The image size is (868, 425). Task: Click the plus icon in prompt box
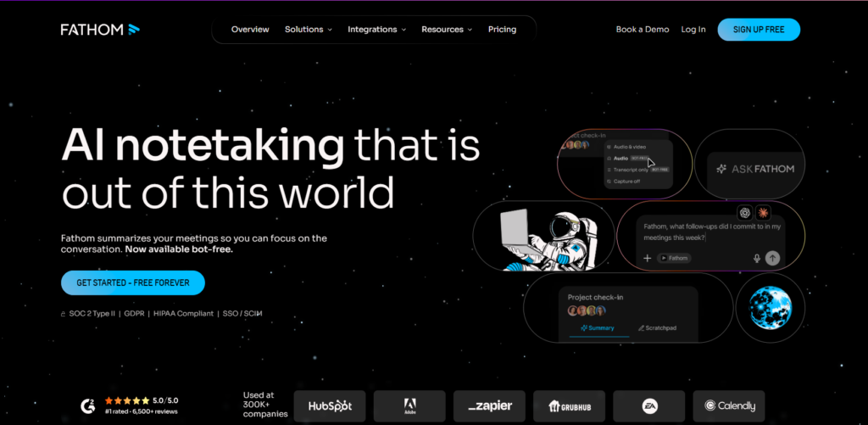click(647, 258)
